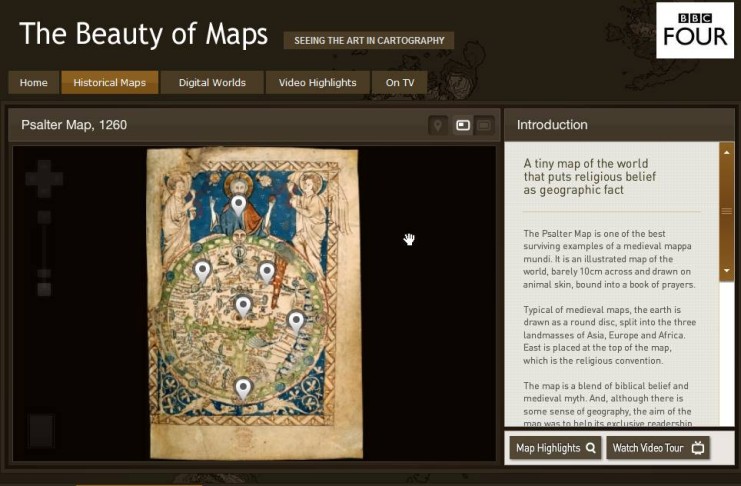The image size is (741, 486).
Task: Click the Introduction scrollbar down arrow
Action: click(x=727, y=271)
